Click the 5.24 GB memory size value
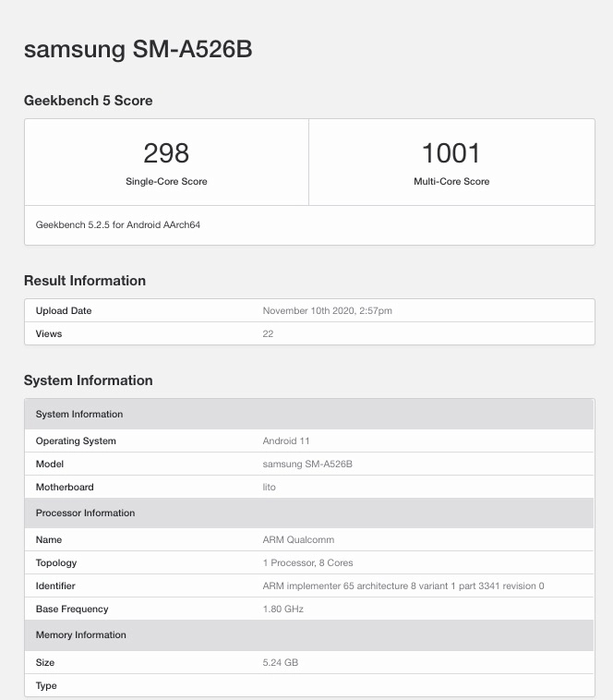 281,663
